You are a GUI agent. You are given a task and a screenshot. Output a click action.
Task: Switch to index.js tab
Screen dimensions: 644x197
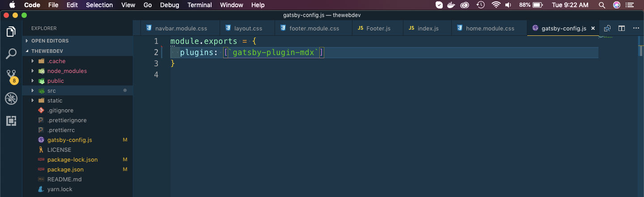[x=427, y=28]
